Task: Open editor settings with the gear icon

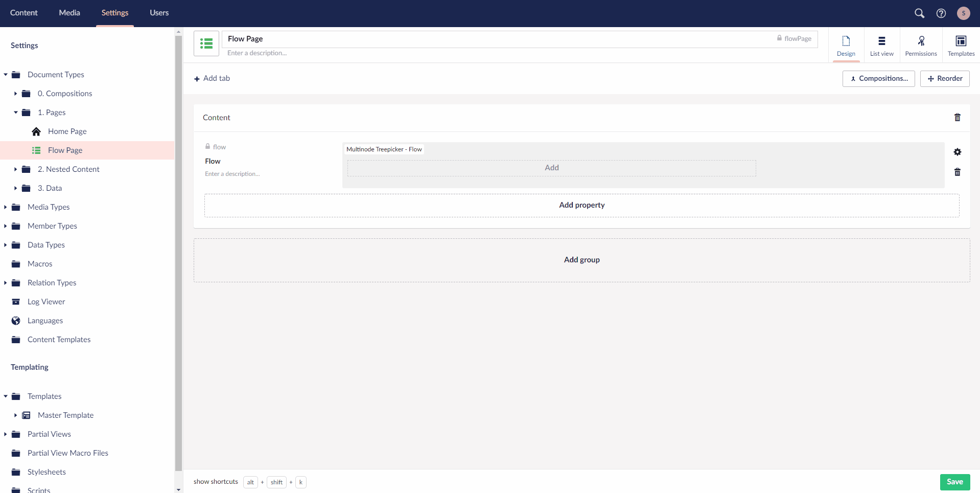Action: tap(957, 152)
